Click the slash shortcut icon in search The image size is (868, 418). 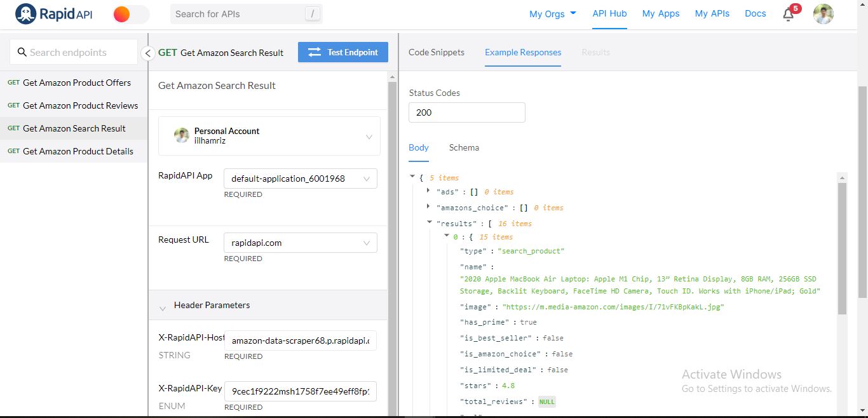[x=311, y=14]
